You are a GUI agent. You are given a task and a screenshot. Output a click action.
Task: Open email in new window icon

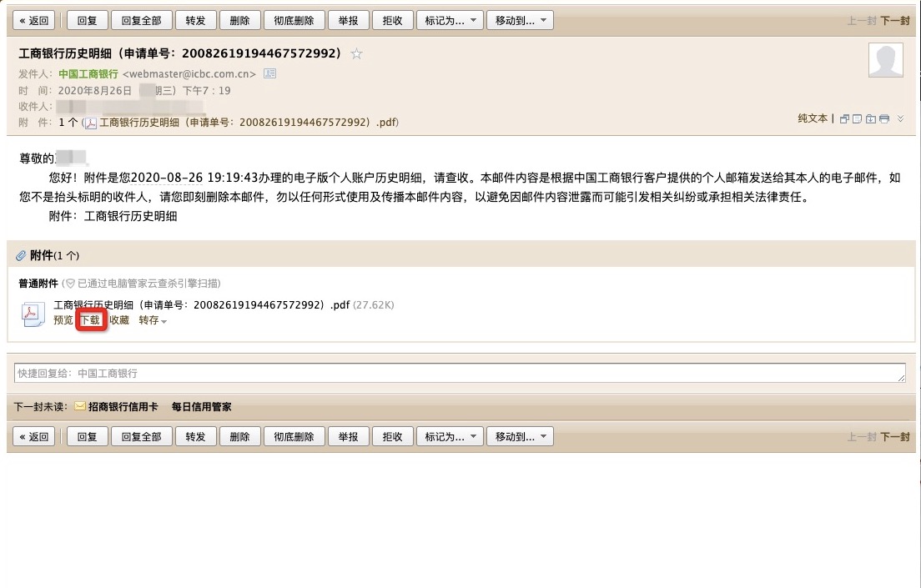[844, 118]
